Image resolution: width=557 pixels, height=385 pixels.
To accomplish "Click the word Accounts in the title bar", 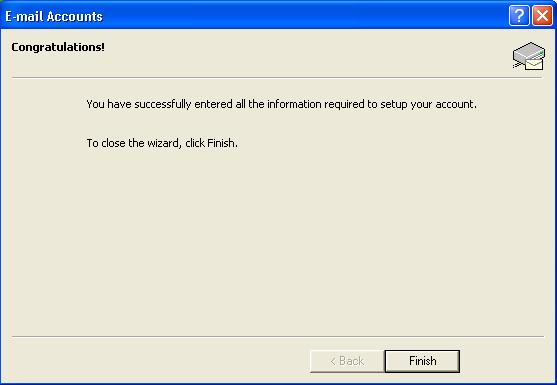I will pos(75,16).
